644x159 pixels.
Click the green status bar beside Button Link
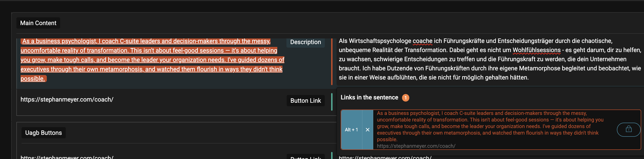[332, 102]
